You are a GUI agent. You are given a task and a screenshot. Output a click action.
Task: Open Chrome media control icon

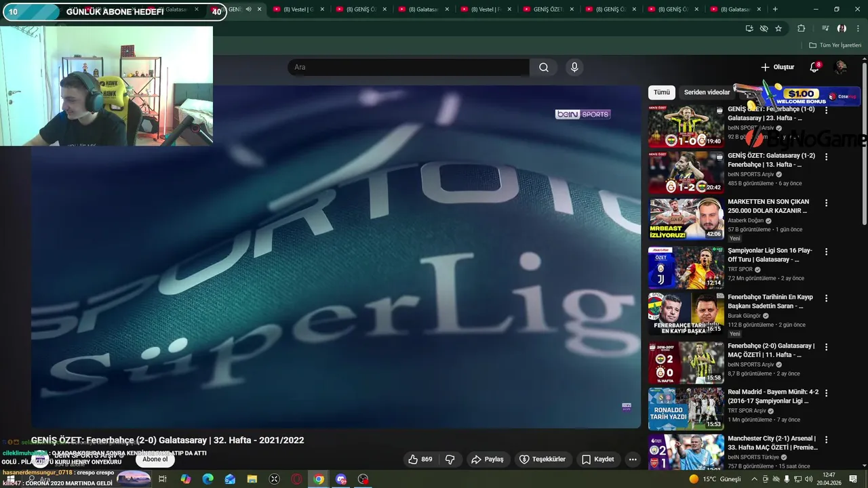tap(825, 28)
